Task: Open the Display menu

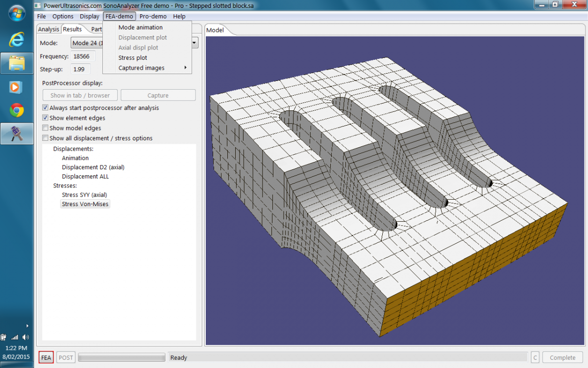Action: pos(90,16)
